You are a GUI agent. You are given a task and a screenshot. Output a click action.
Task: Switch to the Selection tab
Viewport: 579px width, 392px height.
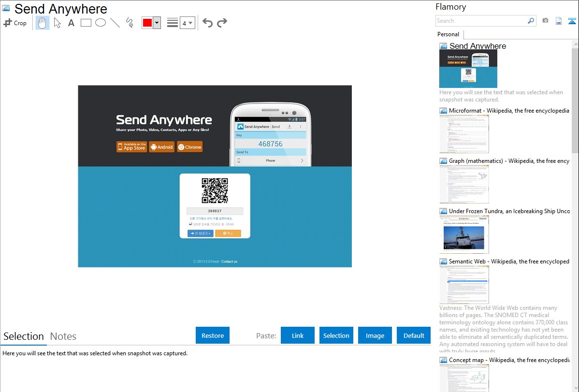pos(24,336)
